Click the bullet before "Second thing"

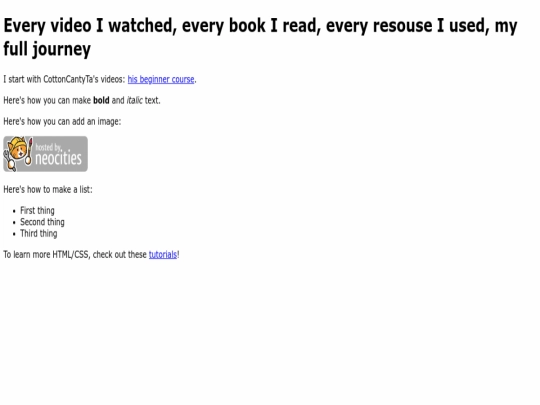pos(14,223)
